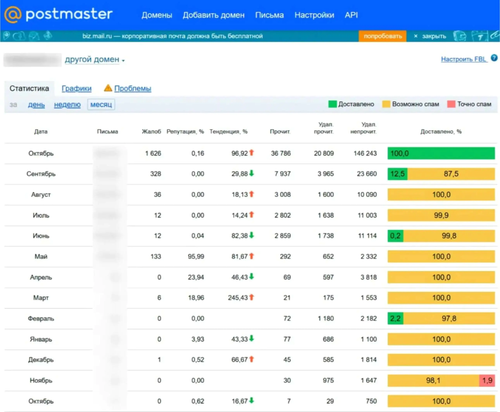Click the orange попробовать button
This screenshot has width=500, height=412.
[382, 36]
